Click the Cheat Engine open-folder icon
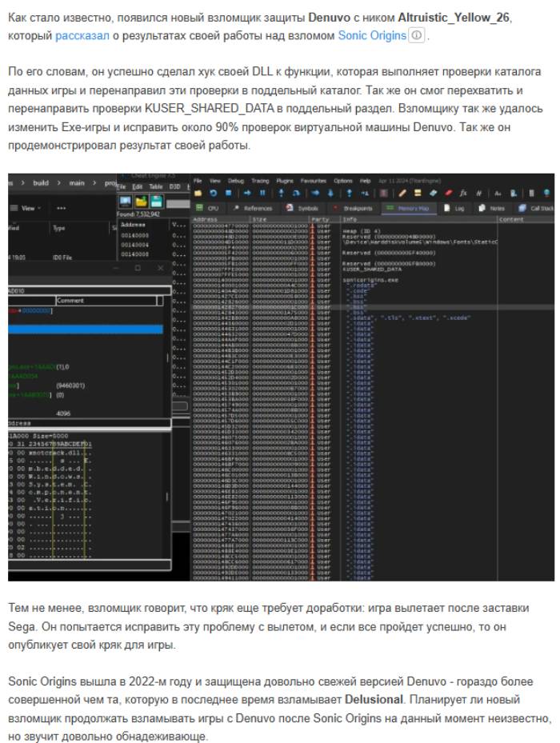 (x=141, y=202)
